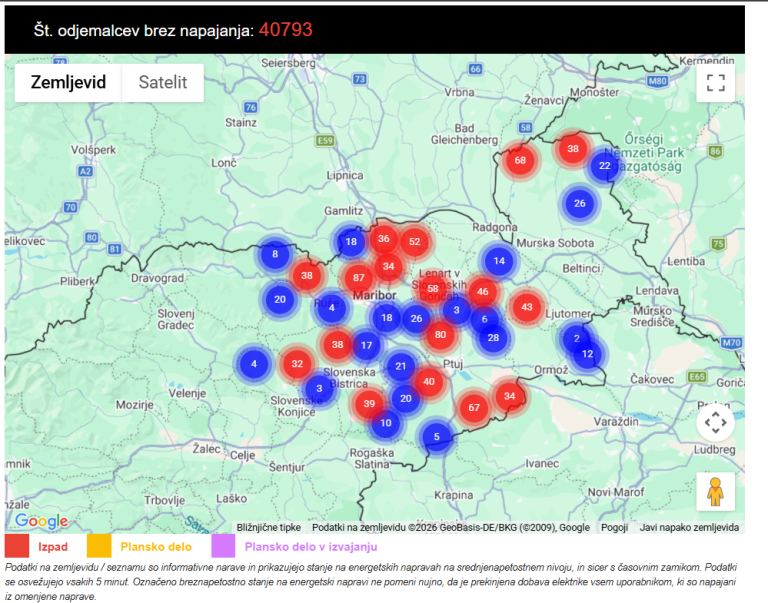
Task: Select red cluster marked 52
Action: click(415, 241)
